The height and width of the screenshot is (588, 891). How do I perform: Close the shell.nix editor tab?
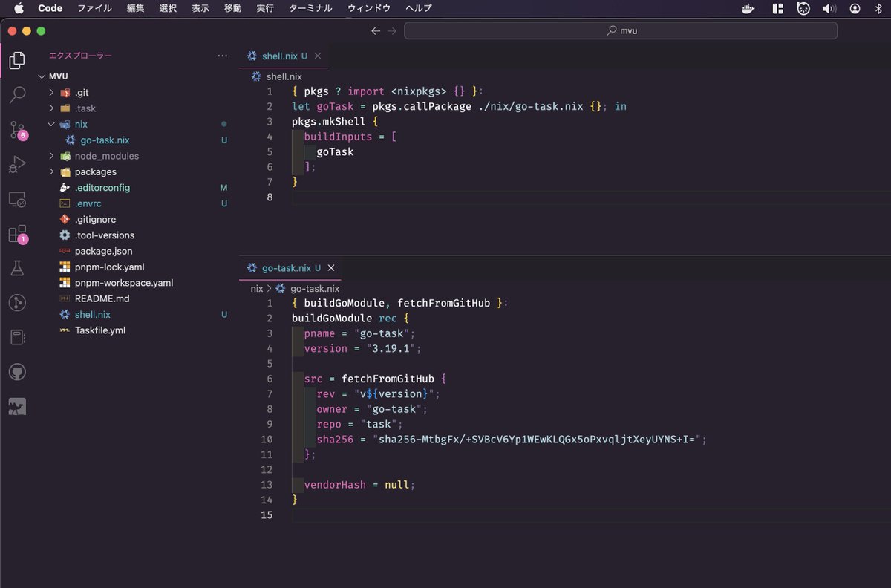318,56
